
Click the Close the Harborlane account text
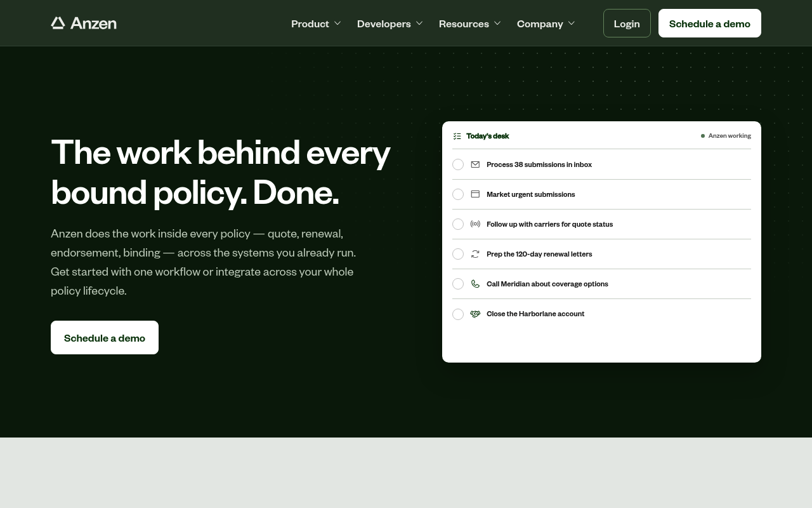pyautogui.click(x=535, y=314)
